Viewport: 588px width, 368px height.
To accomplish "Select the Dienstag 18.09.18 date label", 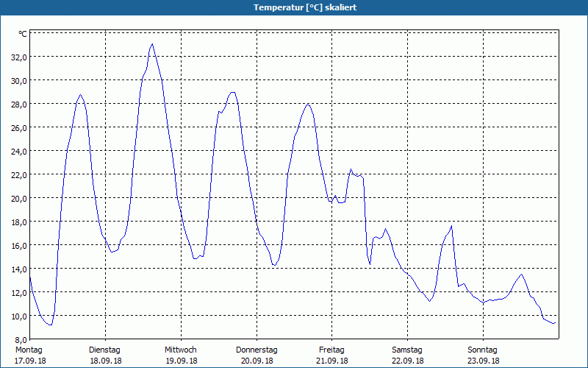I will 105,355.
